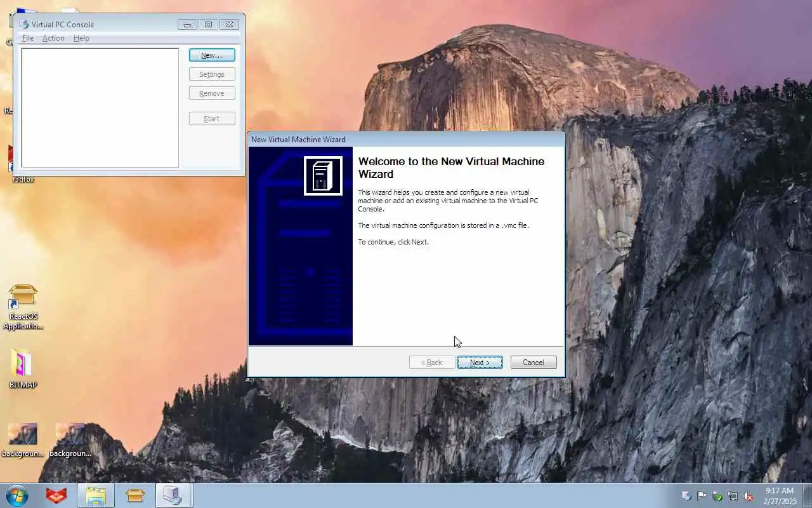This screenshot has height=508, width=812.
Task: Click the Start button in Virtual PC Console
Action: click(x=212, y=119)
